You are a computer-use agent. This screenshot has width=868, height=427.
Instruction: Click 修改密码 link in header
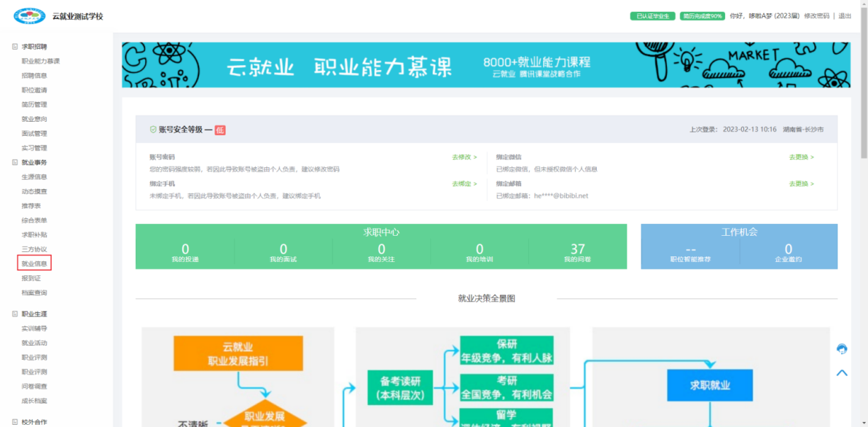pyautogui.click(x=816, y=16)
